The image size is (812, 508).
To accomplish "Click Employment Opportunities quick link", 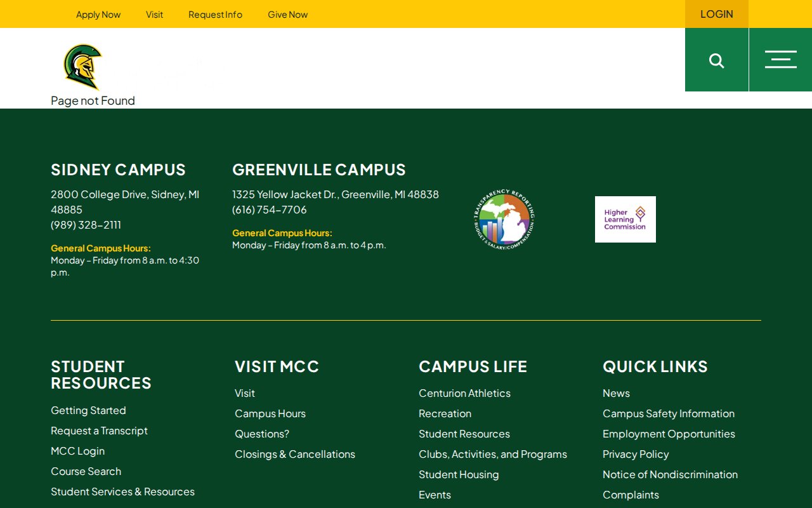I will (x=669, y=434).
